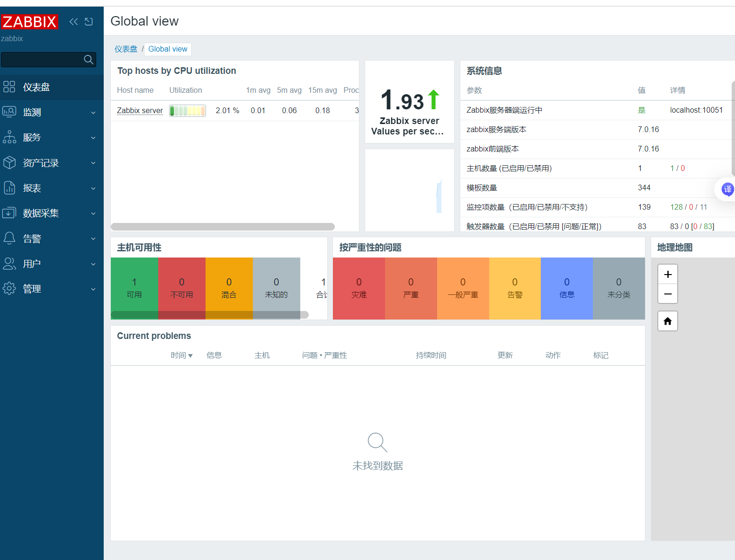This screenshot has width=735, height=560.
Task: Click the 2.01 % utilization value
Action: (x=227, y=111)
